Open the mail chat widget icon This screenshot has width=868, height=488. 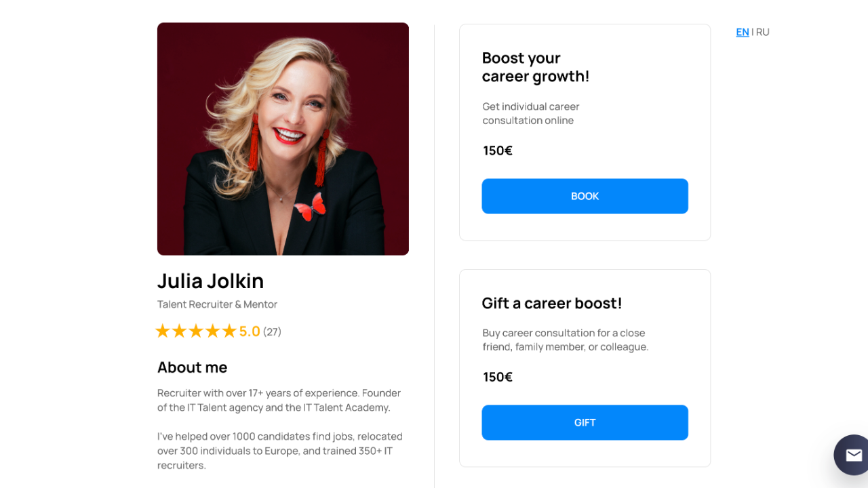[x=853, y=455]
